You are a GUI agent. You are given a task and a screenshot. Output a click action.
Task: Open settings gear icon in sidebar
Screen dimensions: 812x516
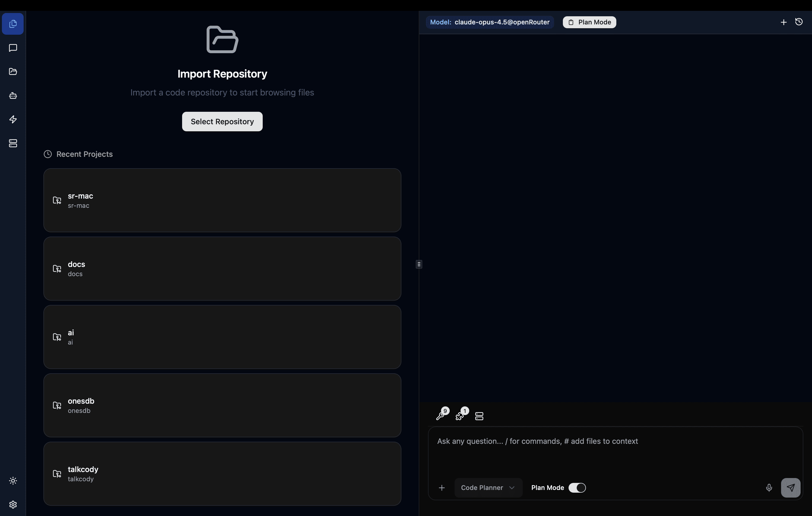coord(13,505)
